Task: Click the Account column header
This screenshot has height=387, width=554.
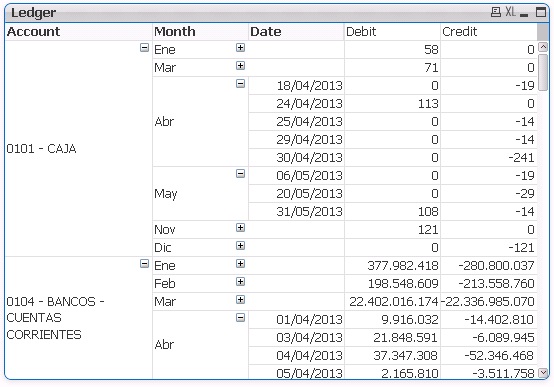Action: 79,31
